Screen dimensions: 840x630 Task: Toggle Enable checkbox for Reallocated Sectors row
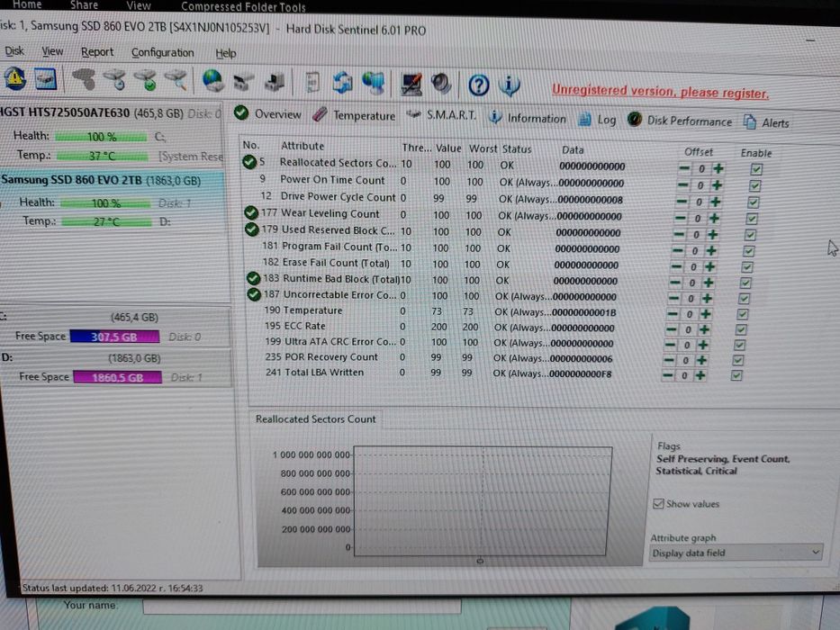[756, 169]
